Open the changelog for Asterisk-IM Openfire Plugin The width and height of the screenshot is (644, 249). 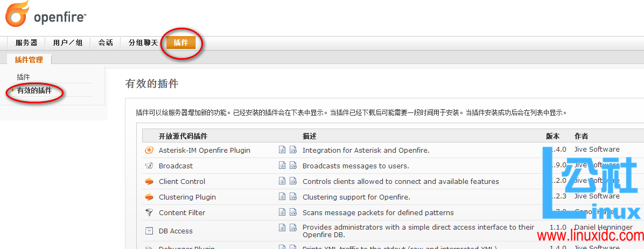pos(293,150)
